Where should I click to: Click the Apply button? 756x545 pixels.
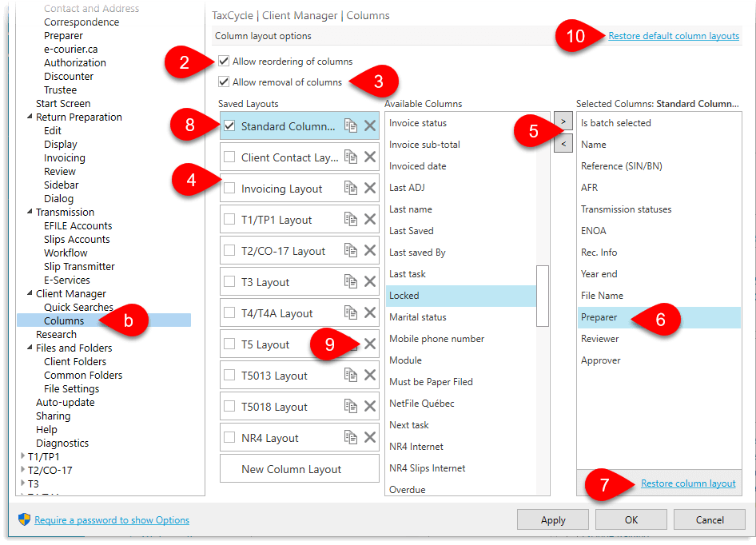click(x=552, y=519)
